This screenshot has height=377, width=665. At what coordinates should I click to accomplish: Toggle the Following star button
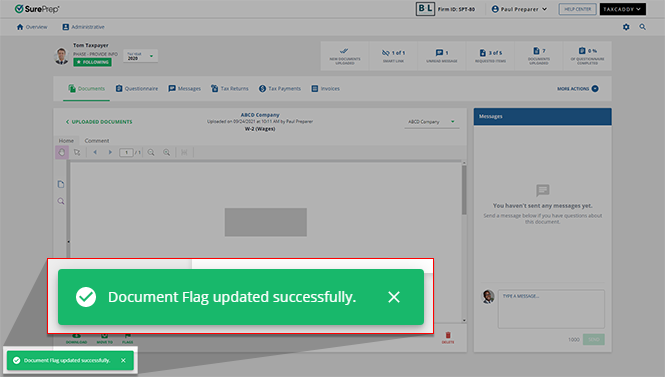92,62
